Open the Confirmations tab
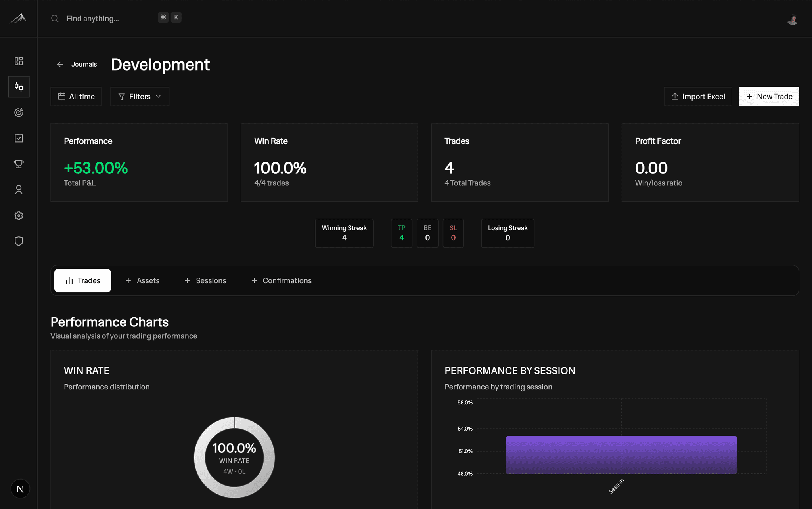The width and height of the screenshot is (812, 509). pos(282,280)
